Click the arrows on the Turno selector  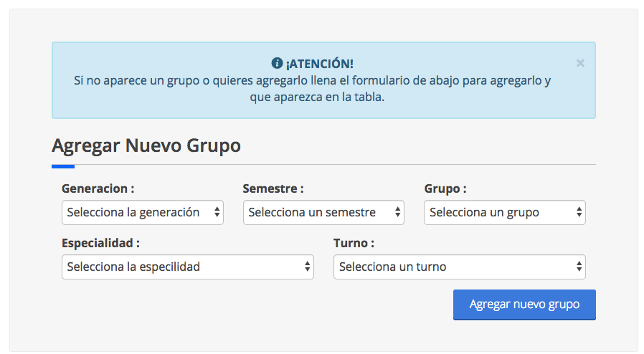(x=579, y=267)
